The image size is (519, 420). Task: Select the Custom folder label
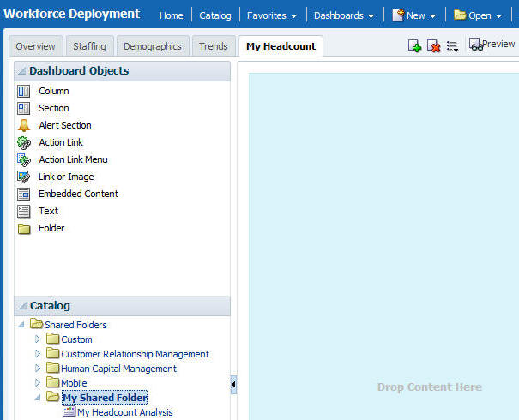point(77,339)
